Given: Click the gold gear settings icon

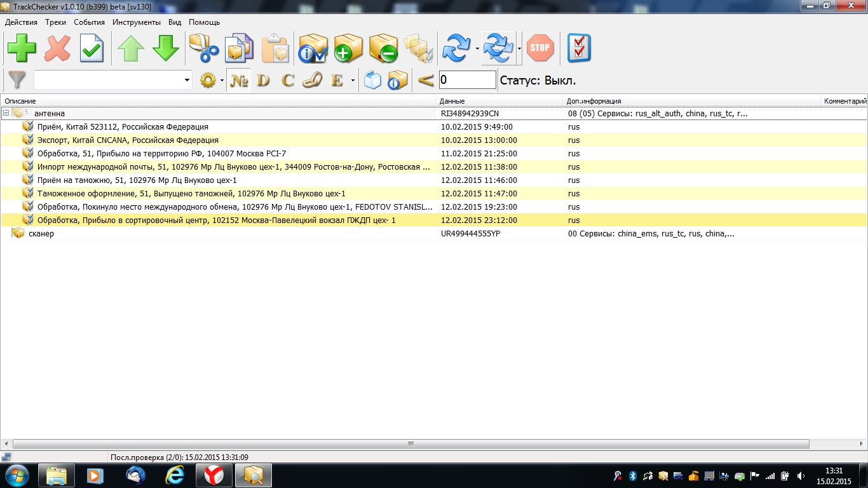Looking at the screenshot, I should coord(208,80).
